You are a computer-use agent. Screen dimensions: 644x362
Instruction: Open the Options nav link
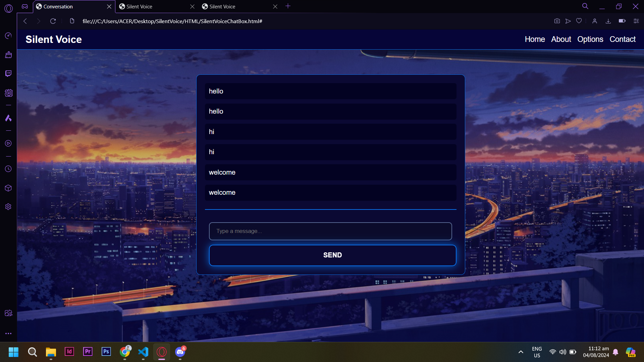(x=590, y=39)
